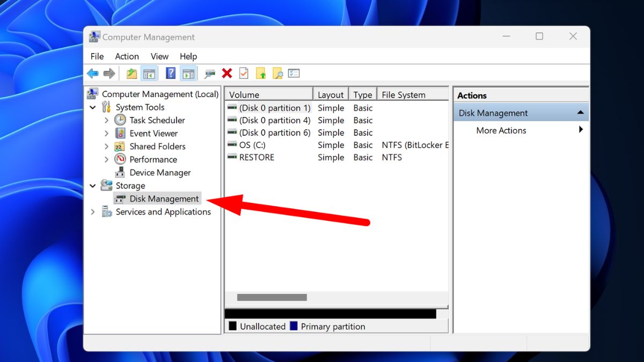Open the More Actions submenu arrow
Image resolution: width=644 pixels, height=362 pixels.
tap(581, 130)
